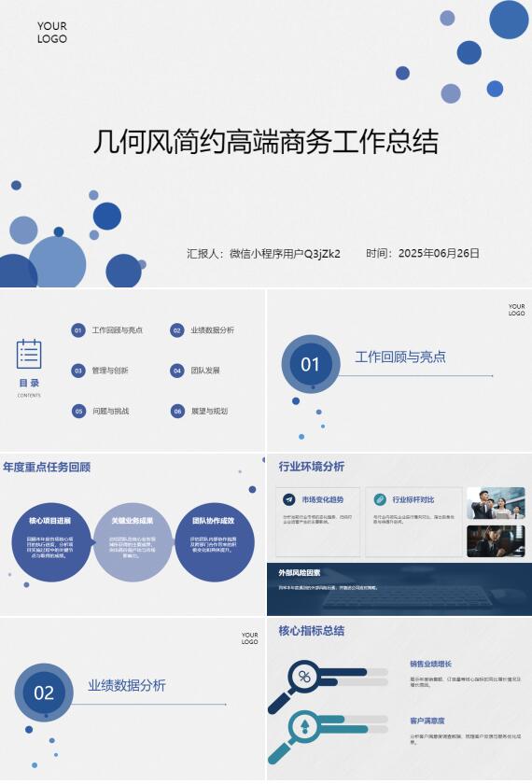Select the 销售业绩增长 label

pyautogui.click(x=431, y=664)
